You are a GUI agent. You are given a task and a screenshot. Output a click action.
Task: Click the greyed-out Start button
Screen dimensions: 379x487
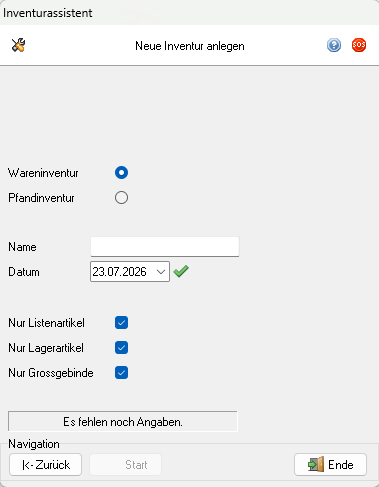click(x=126, y=465)
